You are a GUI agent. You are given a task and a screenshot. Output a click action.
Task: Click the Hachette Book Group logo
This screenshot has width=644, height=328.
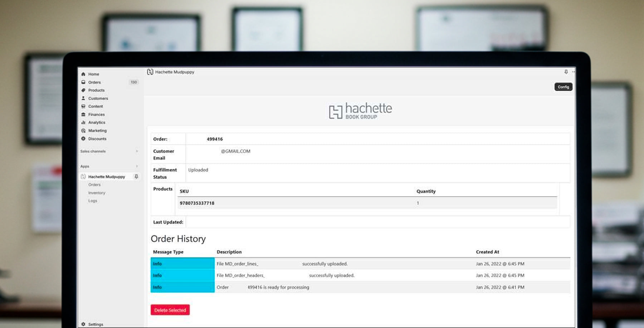click(360, 111)
